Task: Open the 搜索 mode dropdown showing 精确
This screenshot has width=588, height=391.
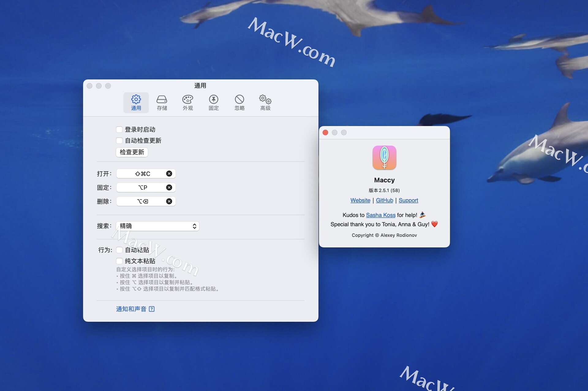Action: [158, 226]
